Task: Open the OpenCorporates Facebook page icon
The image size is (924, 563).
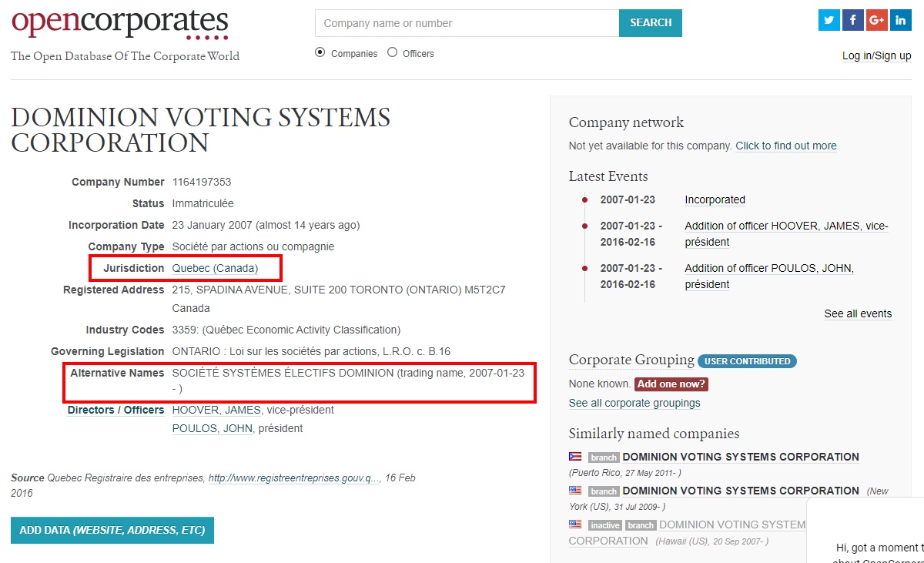Action: click(853, 20)
